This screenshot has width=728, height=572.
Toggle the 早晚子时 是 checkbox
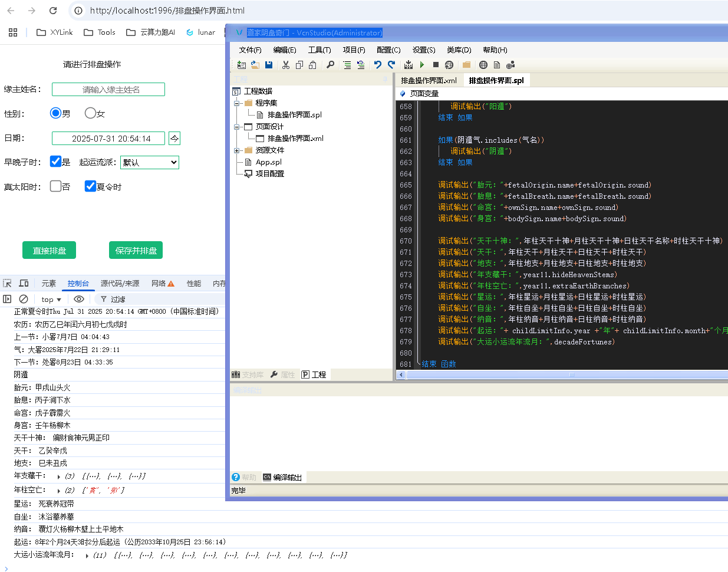[x=56, y=162]
